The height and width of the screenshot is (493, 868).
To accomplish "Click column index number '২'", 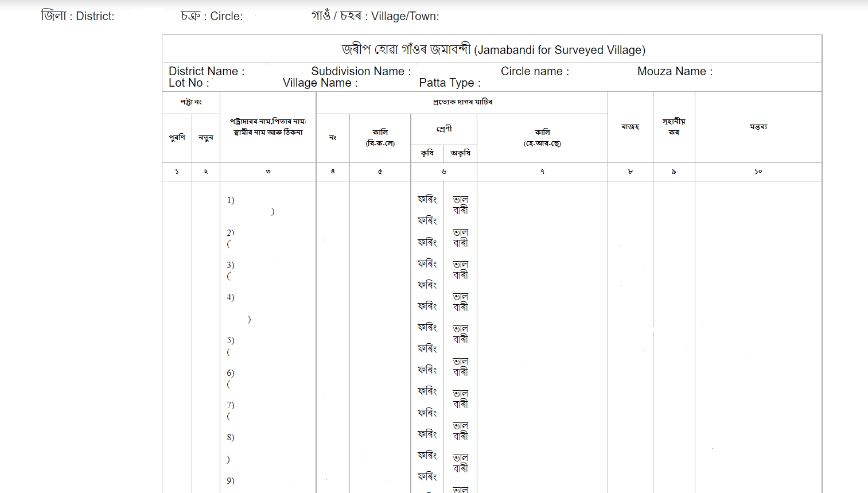I will click(205, 172).
